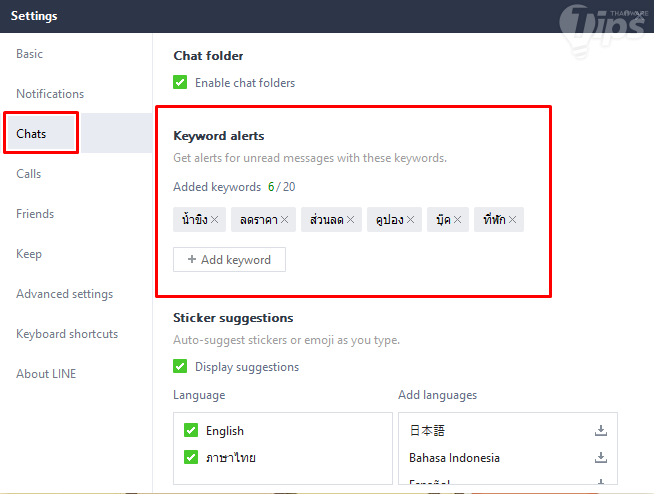Click the Add keyword button
The image size is (654, 494).
[229, 260]
